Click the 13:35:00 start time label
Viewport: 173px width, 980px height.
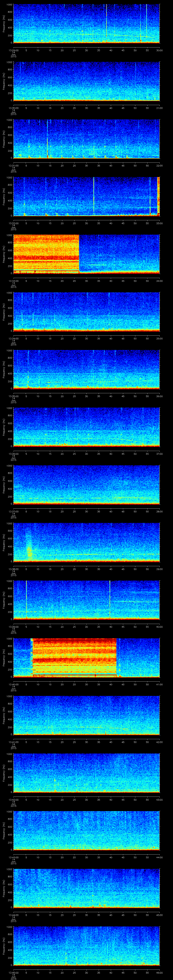click(x=13, y=396)
